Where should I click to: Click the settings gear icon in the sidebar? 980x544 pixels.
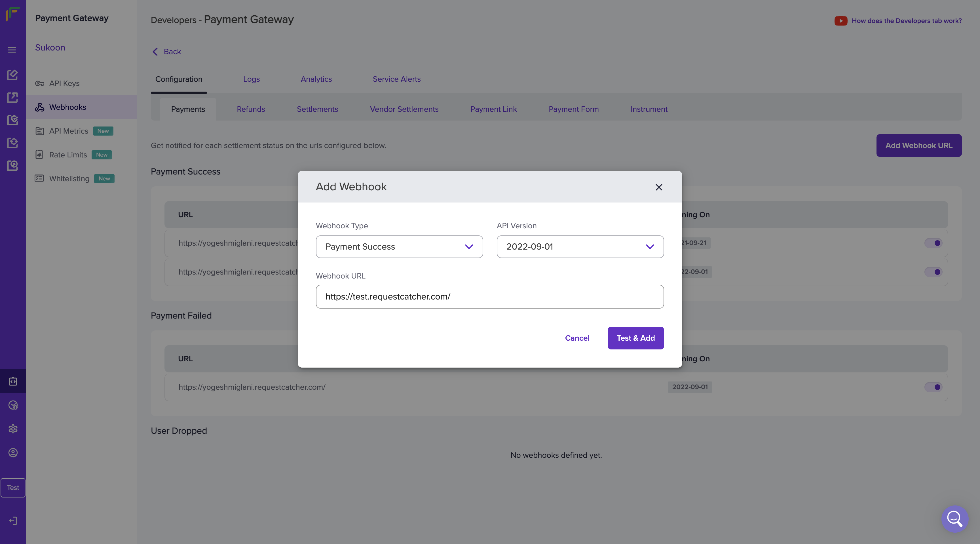[13, 429]
